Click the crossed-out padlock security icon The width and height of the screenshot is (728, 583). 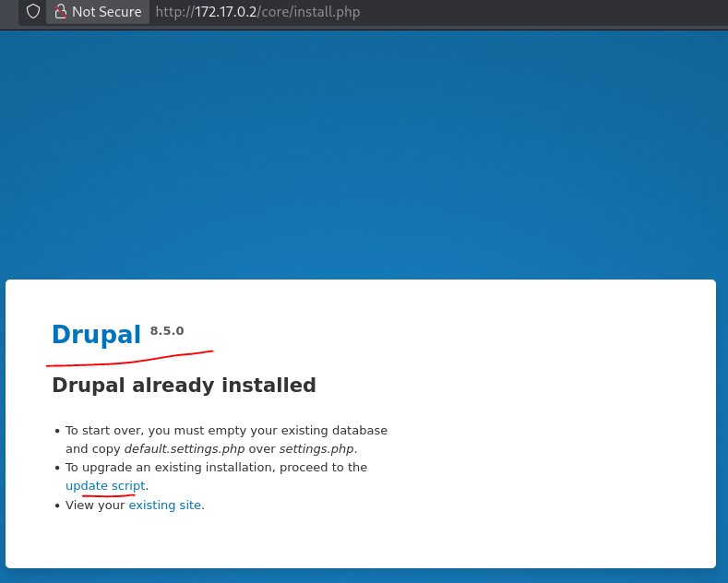(61, 12)
